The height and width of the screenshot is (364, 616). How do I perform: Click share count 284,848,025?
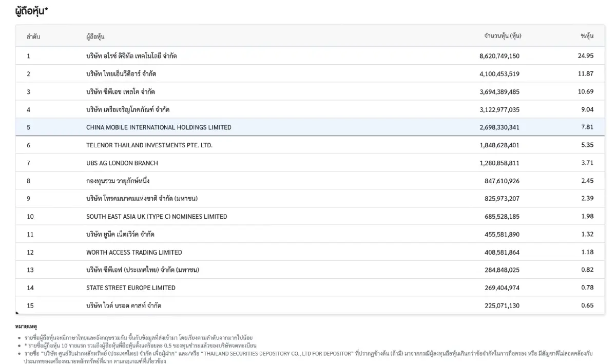(502, 270)
